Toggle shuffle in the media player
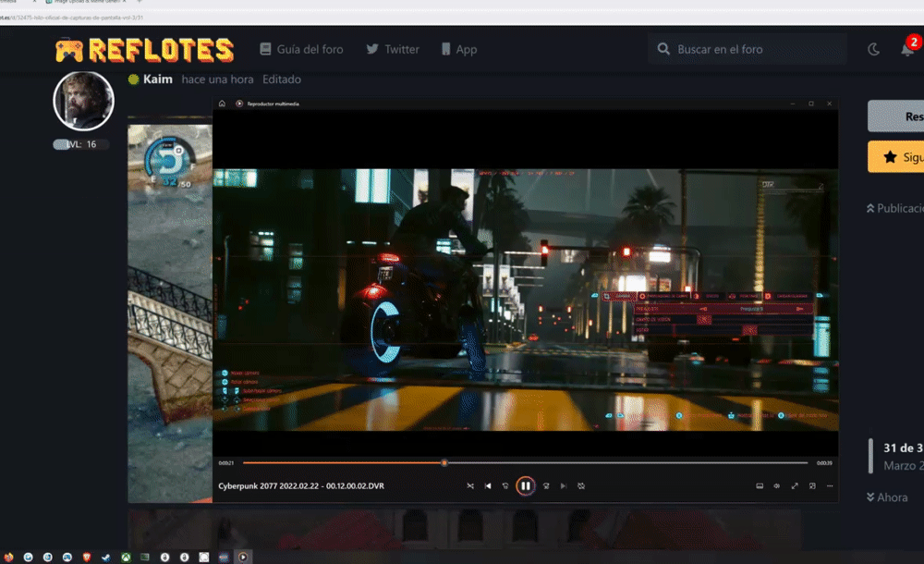Screen dimensions: 924x564 (470, 486)
